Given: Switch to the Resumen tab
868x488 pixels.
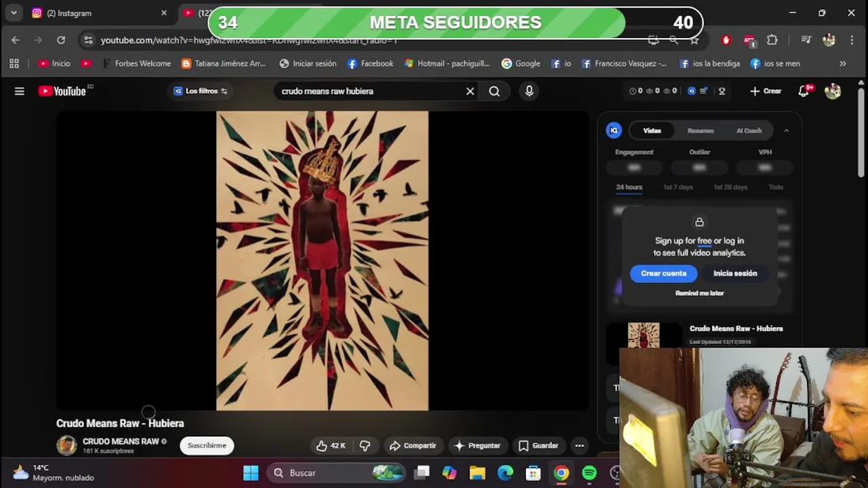Looking at the screenshot, I should [701, 130].
